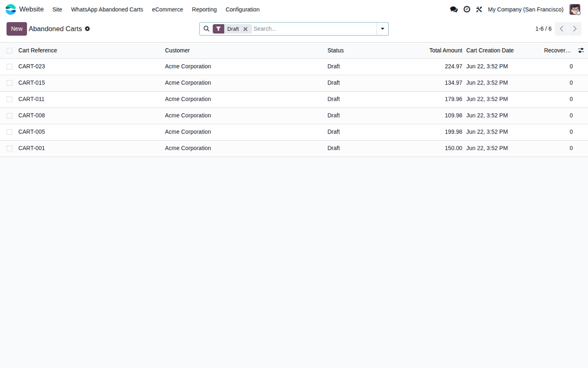The width and height of the screenshot is (588, 368).
Task: Click the Draft filter funnel icon
Action: point(219,29)
